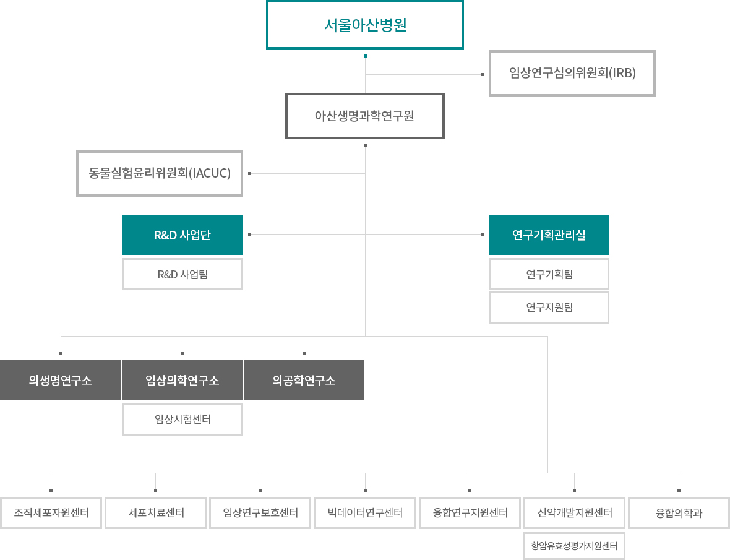Select 신약개발지원센터 box

[x=575, y=513]
